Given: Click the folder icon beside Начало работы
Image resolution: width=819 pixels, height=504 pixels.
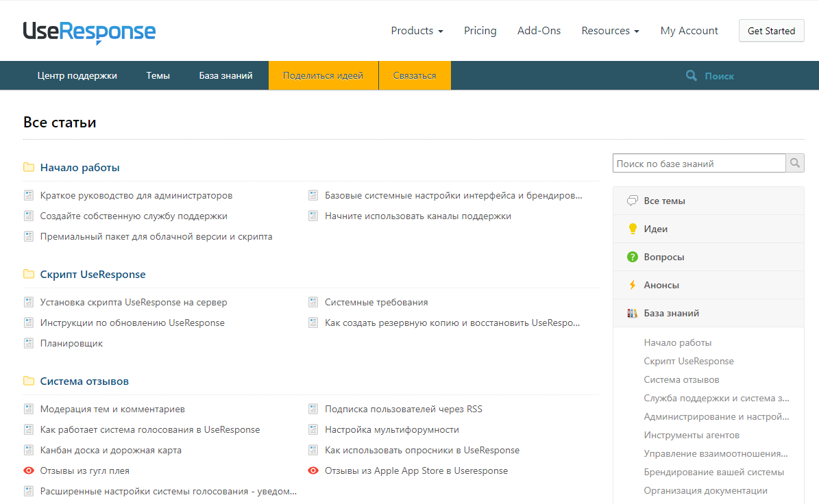Looking at the screenshot, I should [x=29, y=168].
